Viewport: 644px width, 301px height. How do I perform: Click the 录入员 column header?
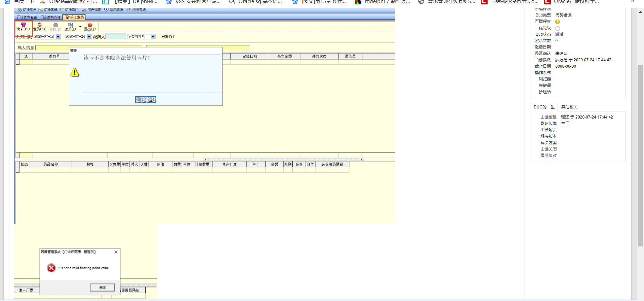(350, 56)
